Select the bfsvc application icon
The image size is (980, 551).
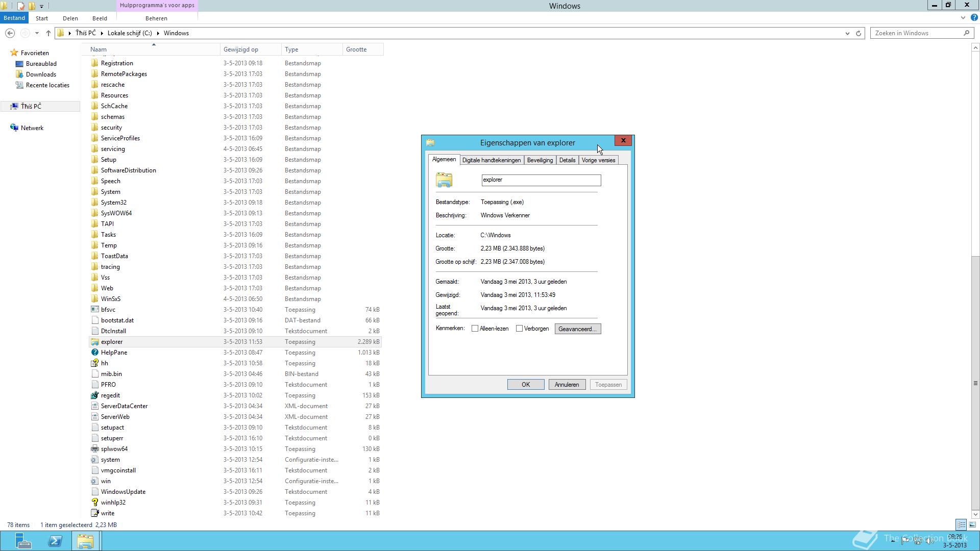(x=94, y=310)
